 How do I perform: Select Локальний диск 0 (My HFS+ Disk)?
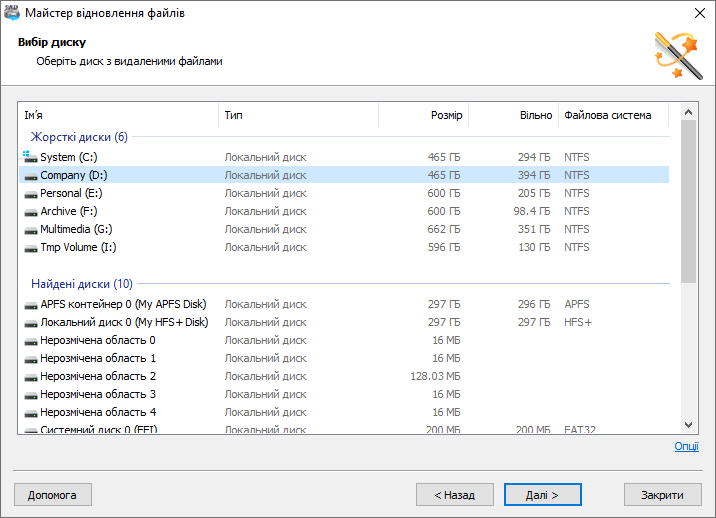(x=124, y=322)
